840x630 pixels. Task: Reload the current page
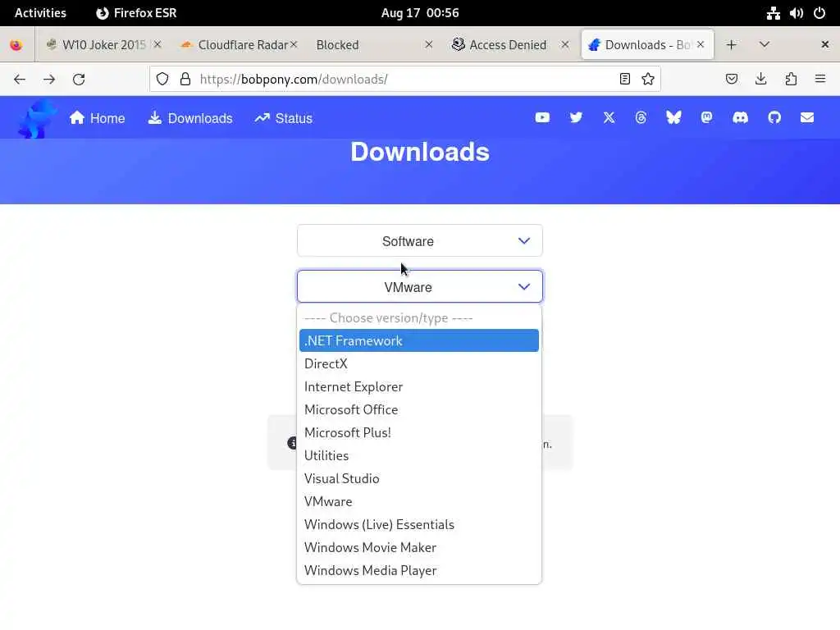(x=79, y=80)
